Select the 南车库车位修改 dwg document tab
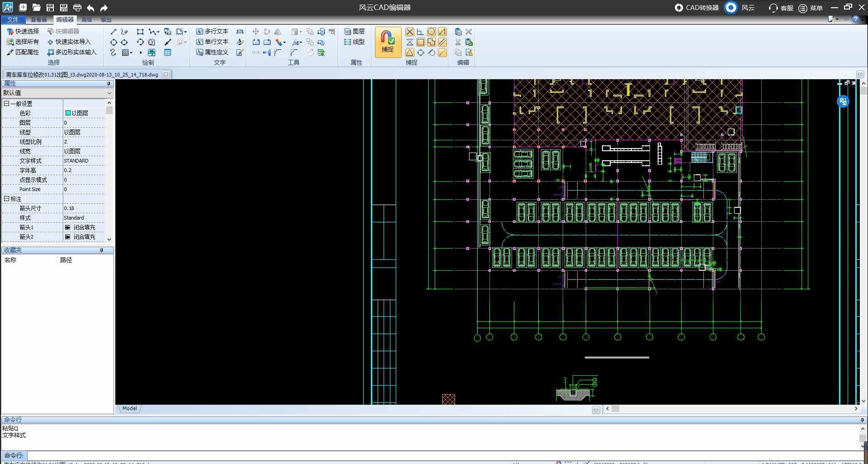 tap(82, 74)
